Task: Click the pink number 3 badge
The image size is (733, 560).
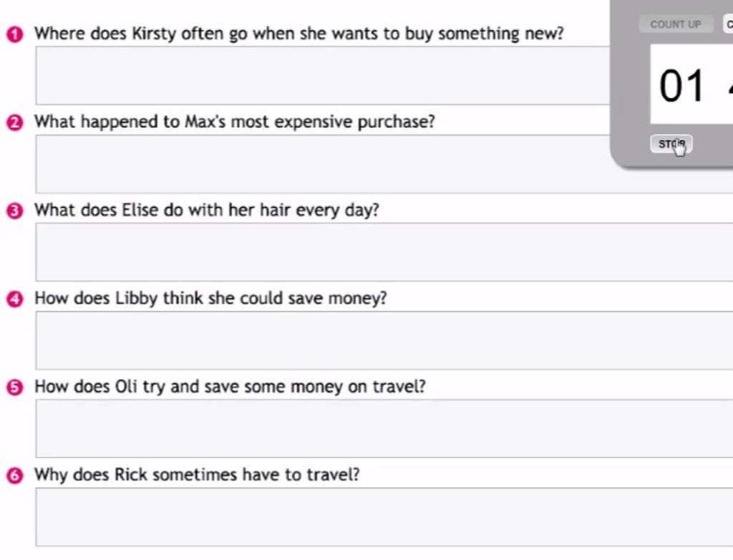Action: [14, 211]
